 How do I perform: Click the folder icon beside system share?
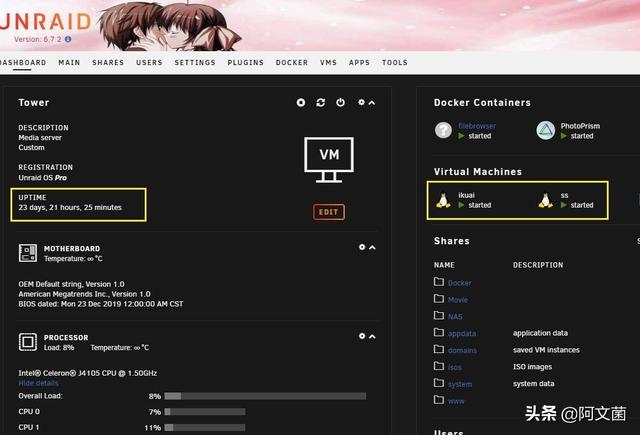click(439, 383)
